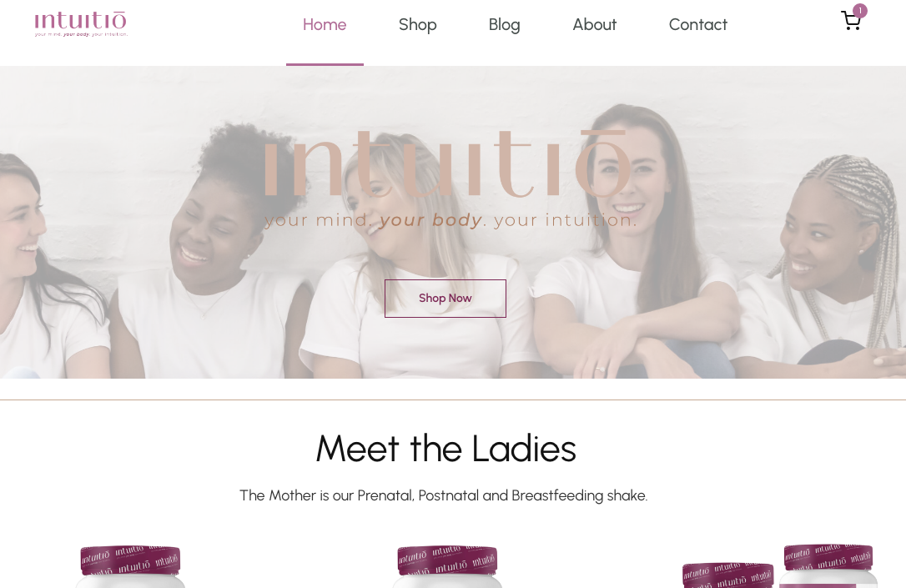Image resolution: width=906 pixels, height=588 pixels.
Task: Select About in the top navigation
Action: (x=595, y=25)
